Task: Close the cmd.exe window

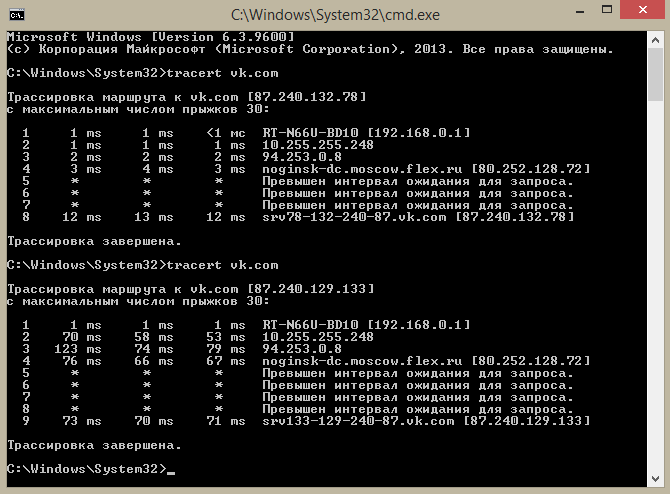Action: 643,10
